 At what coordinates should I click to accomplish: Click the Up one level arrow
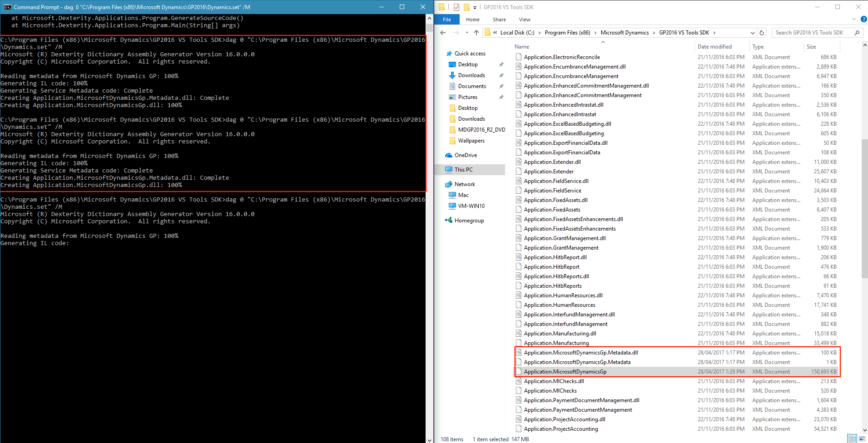(476, 33)
